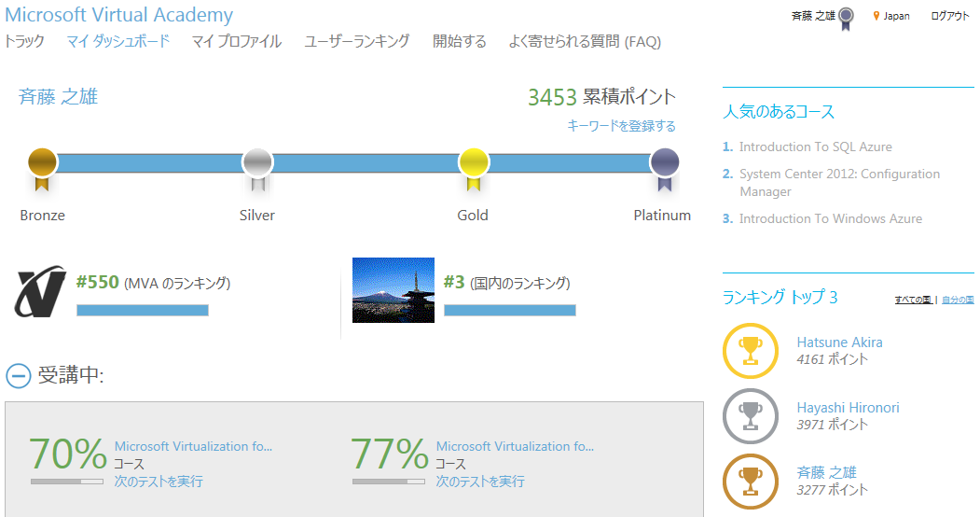Click the silver trophy icon beside Hayashi Hironori
The width and height of the screenshot is (980, 517).
(750, 415)
